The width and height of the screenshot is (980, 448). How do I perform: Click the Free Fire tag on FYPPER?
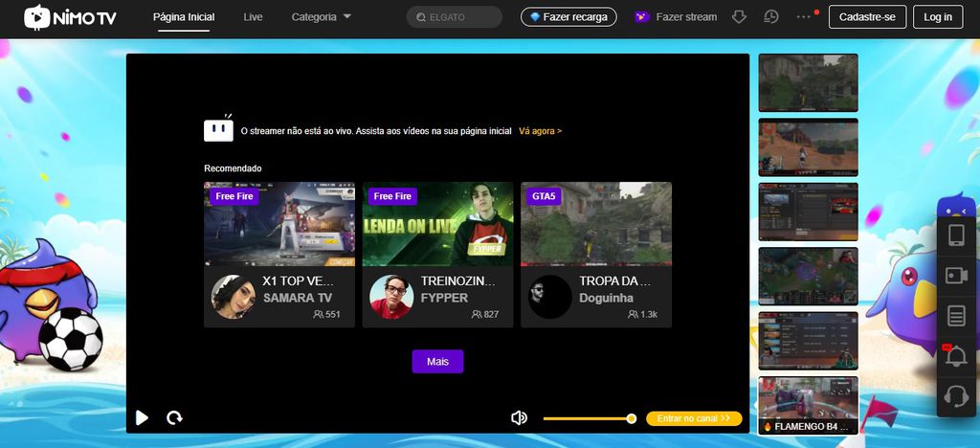392,196
